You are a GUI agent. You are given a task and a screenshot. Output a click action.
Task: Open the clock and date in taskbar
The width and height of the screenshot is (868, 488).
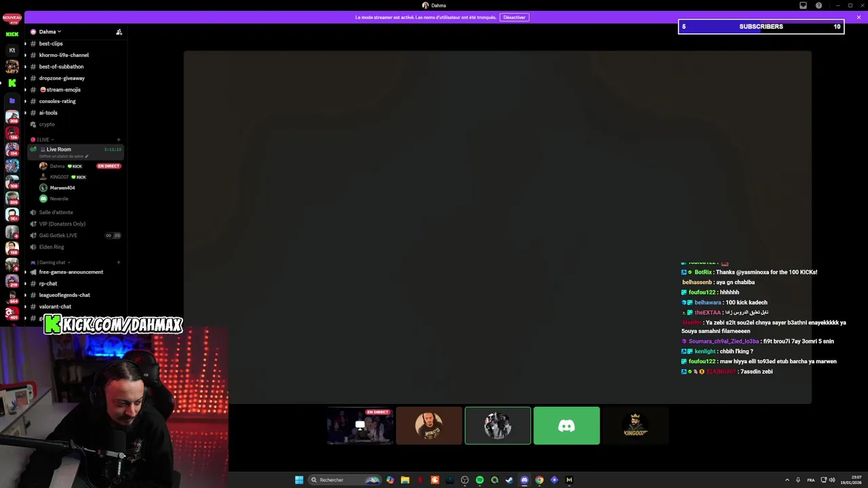(850, 480)
